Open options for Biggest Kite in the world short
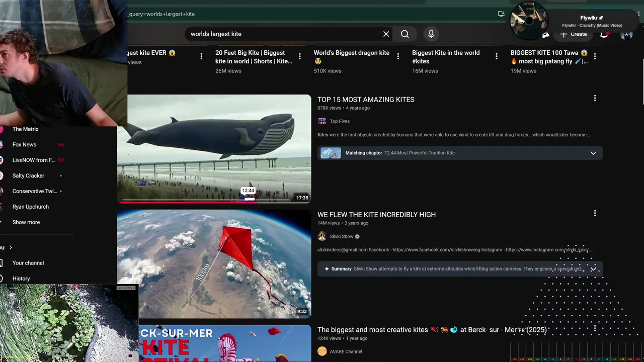The width and height of the screenshot is (644, 362). (497, 56)
